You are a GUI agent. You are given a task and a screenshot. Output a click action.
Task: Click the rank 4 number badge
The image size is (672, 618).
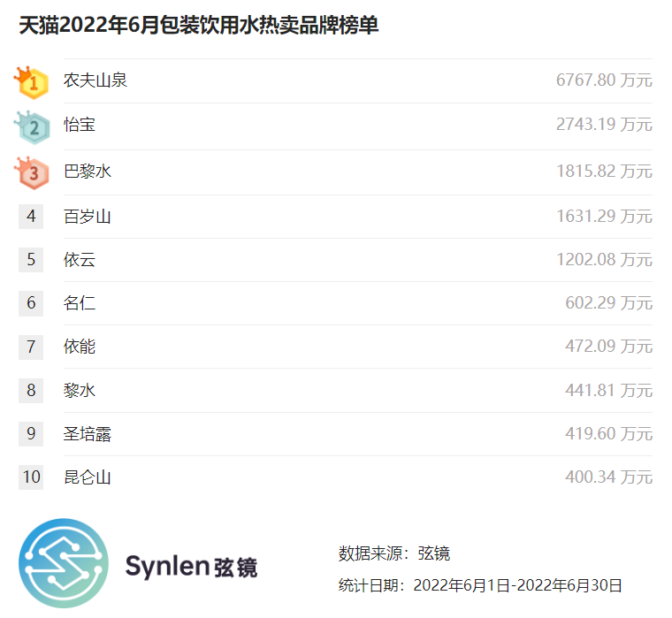(x=31, y=216)
